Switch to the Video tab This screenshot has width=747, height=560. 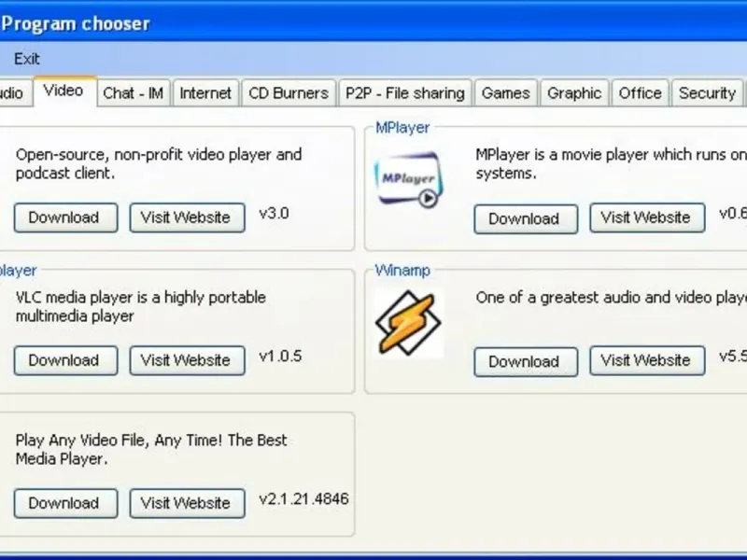pos(63,91)
